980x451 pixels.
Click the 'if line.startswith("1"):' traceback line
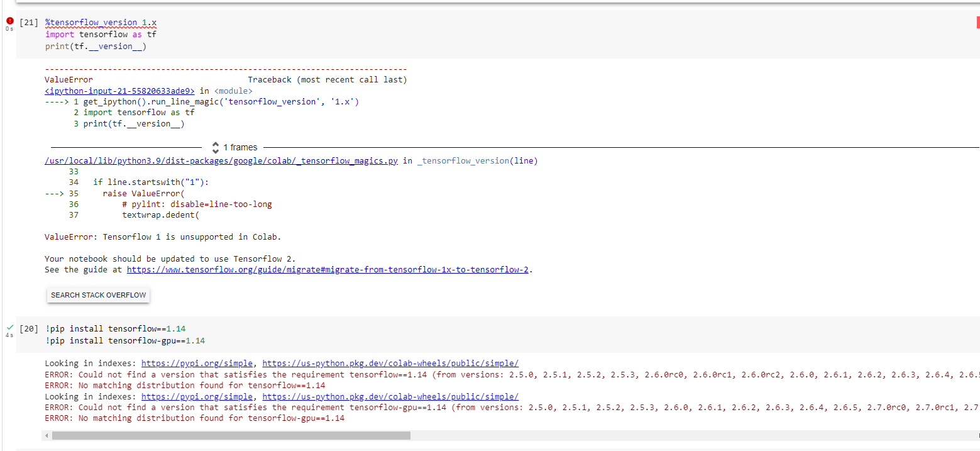click(x=151, y=182)
